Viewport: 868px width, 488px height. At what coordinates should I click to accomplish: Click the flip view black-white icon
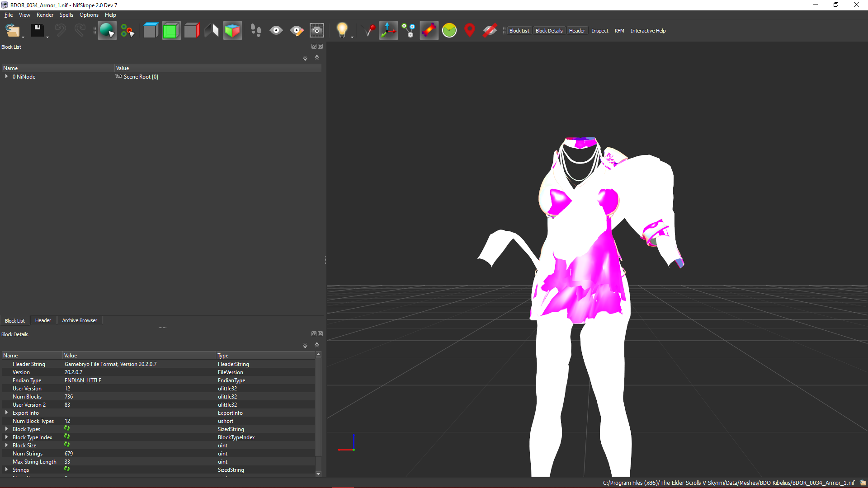click(x=212, y=31)
